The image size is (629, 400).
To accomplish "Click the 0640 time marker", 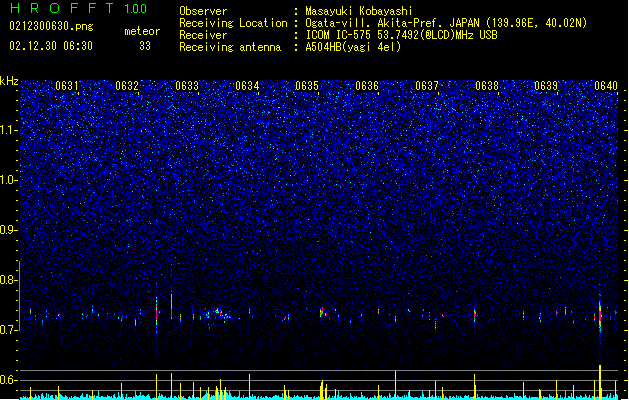I will [606, 86].
